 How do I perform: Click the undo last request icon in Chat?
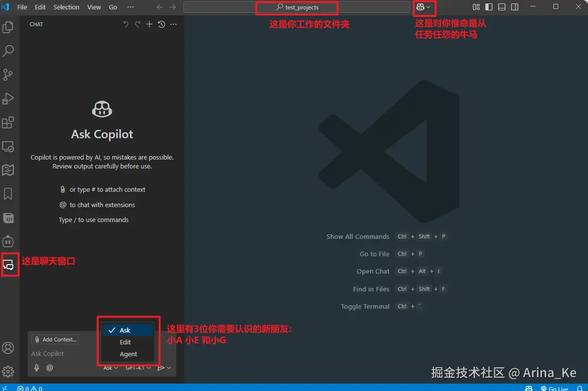tap(126, 24)
